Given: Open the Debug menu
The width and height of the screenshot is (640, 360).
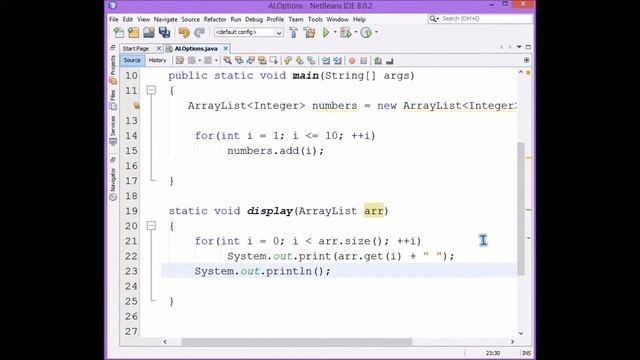Looking at the screenshot, I should point(253,19).
